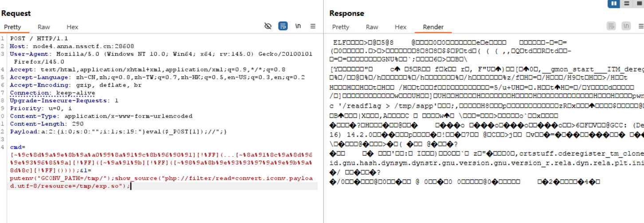Select the combined single-pane layout icon
The width and height of the screenshot is (644, 223).
point(639,3)
